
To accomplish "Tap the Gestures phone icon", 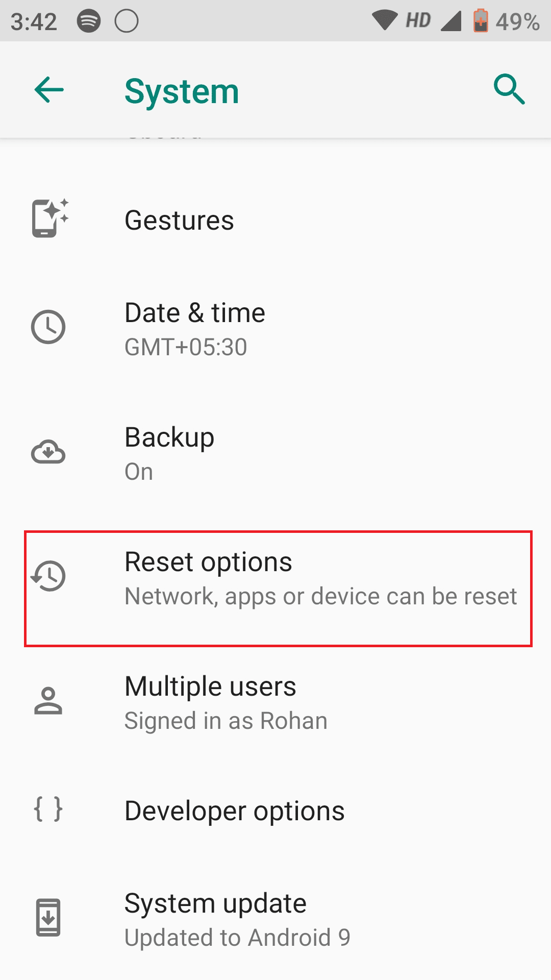I will click(x=48, y=219).
